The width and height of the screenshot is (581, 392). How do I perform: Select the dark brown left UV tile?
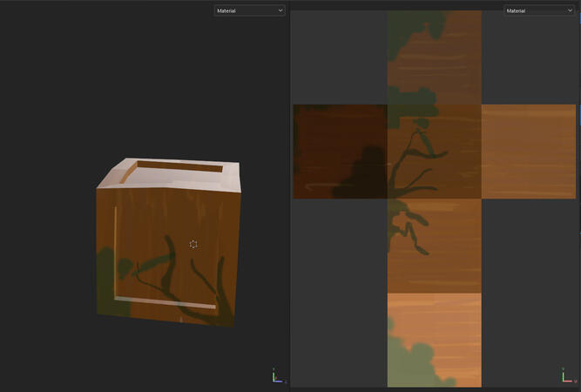(x=340, y=152)
